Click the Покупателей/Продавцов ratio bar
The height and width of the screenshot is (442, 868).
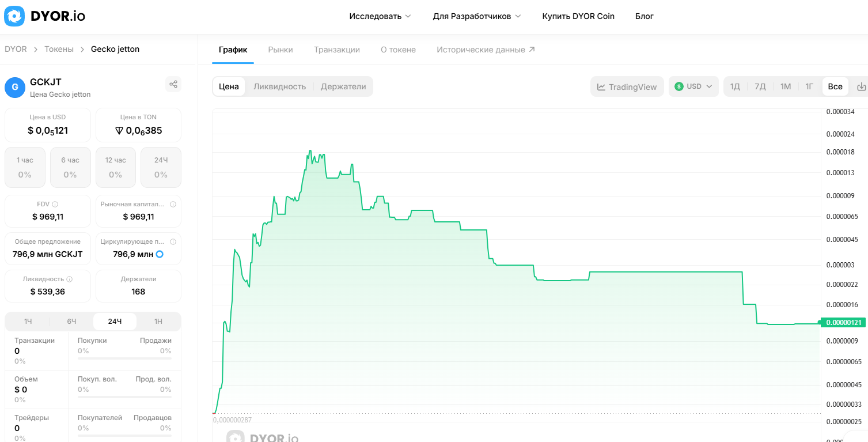pyautogui.click(x=124, y=436)
